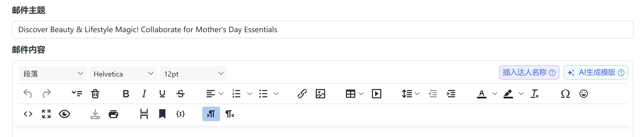
Task: Click the insert media play icon
Action: 376,94
